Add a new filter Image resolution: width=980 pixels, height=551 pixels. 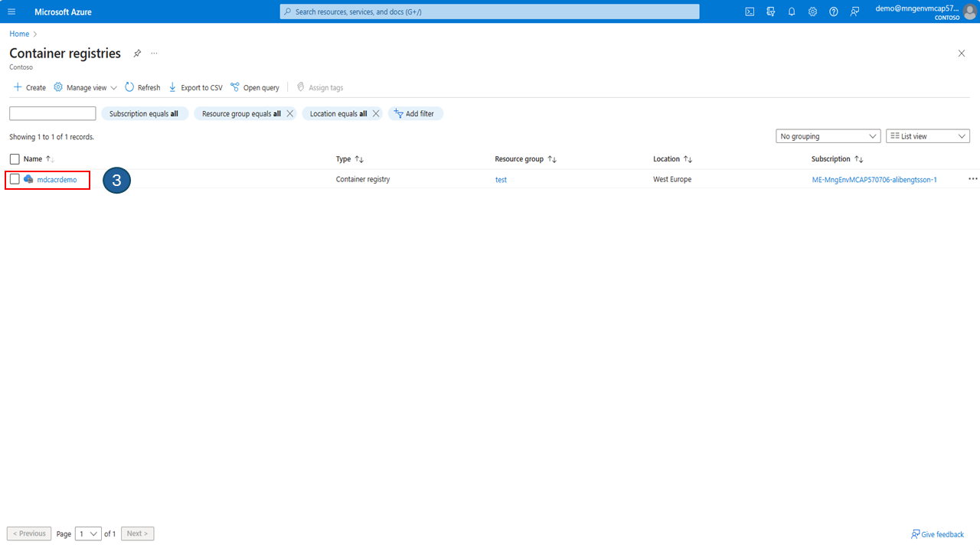pos(416,113)
